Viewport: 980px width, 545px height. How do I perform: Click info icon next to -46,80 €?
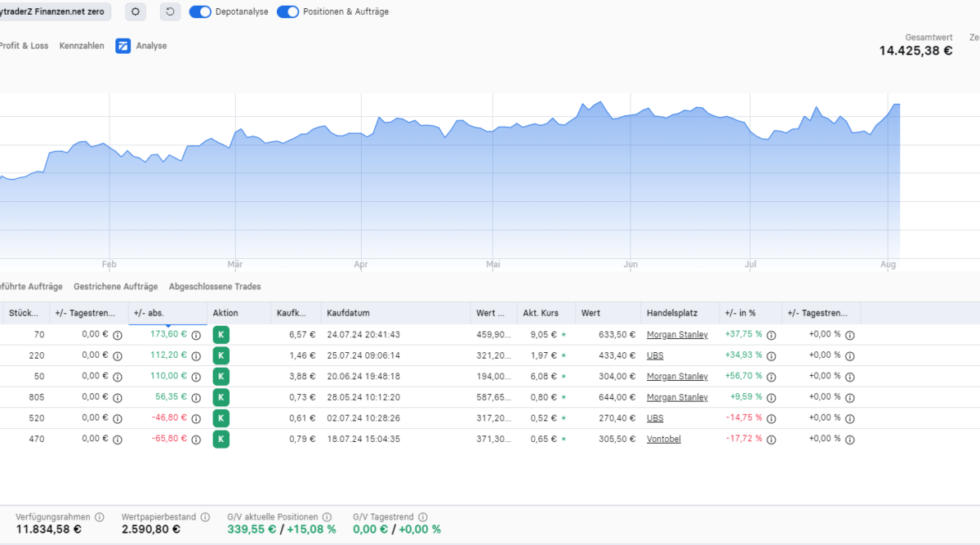click(x=196, y=418)
